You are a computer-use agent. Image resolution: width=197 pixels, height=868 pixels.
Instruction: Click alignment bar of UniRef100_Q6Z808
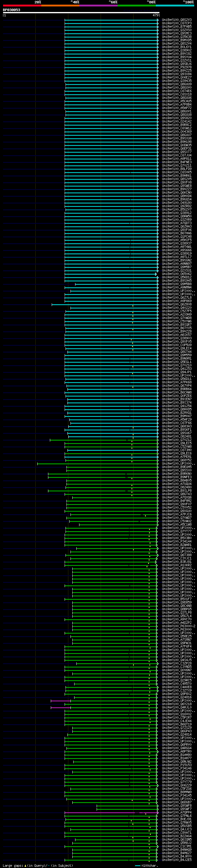click(x=105, y=305)
